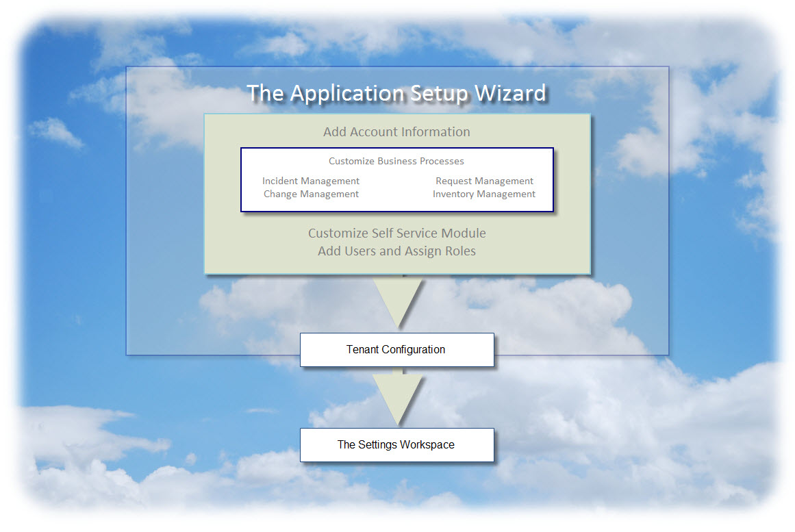
Task: Select Add Account Information text
Action: [x=396, y=132]
